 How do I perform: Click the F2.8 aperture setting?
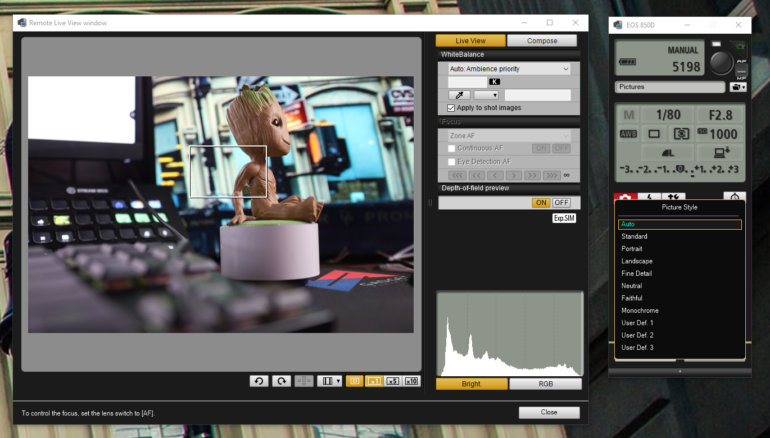point(720,115)
